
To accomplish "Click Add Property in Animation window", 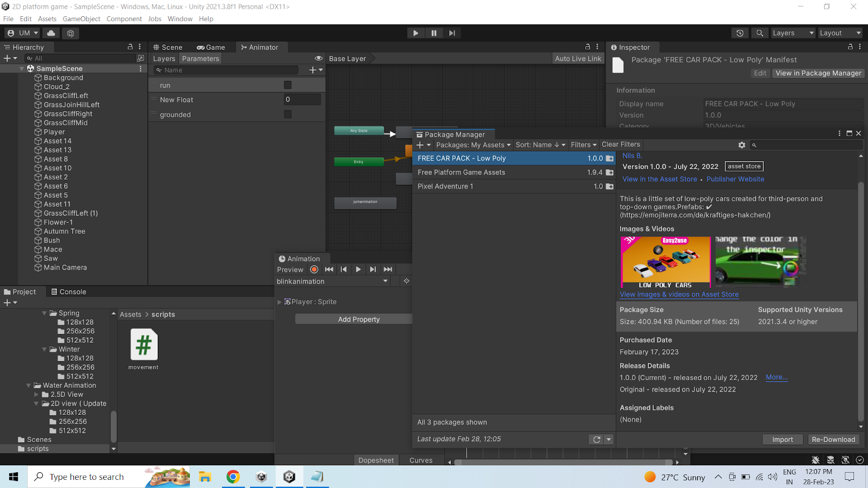I will click(x=359, y=319).
